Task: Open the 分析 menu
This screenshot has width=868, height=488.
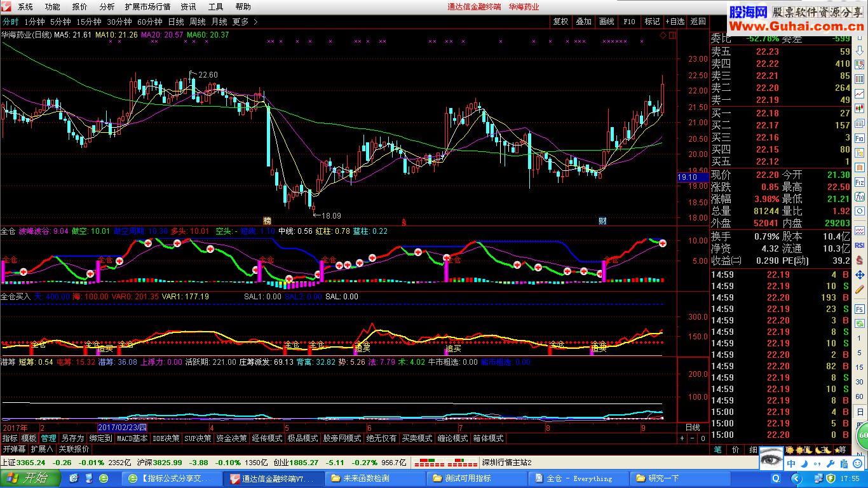Action: click(107, 7)
